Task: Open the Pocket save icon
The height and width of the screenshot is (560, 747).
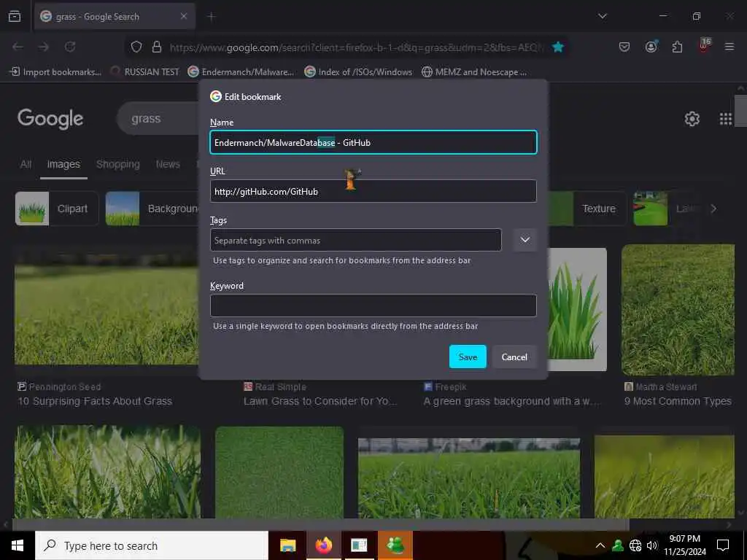Action: click(624, 47)
